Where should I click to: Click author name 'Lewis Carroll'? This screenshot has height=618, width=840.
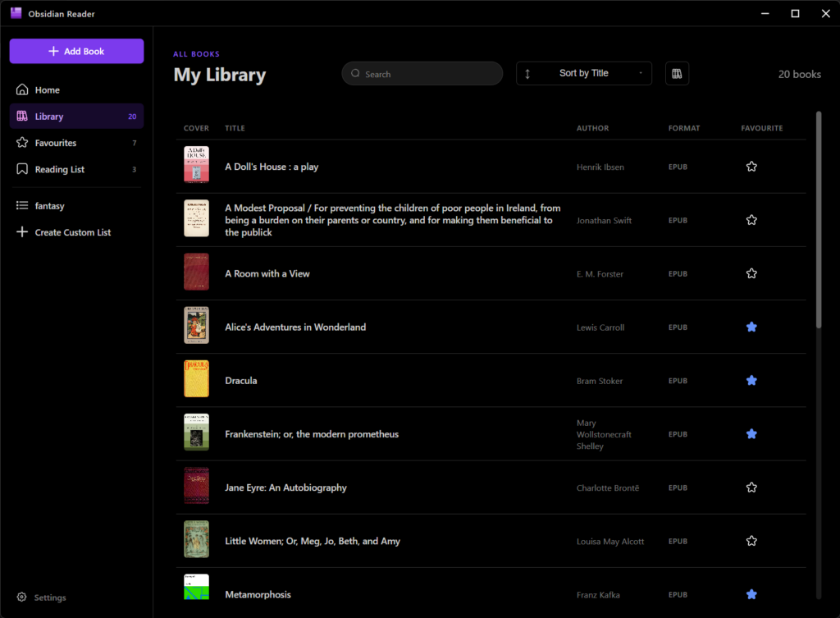[600, 327]
